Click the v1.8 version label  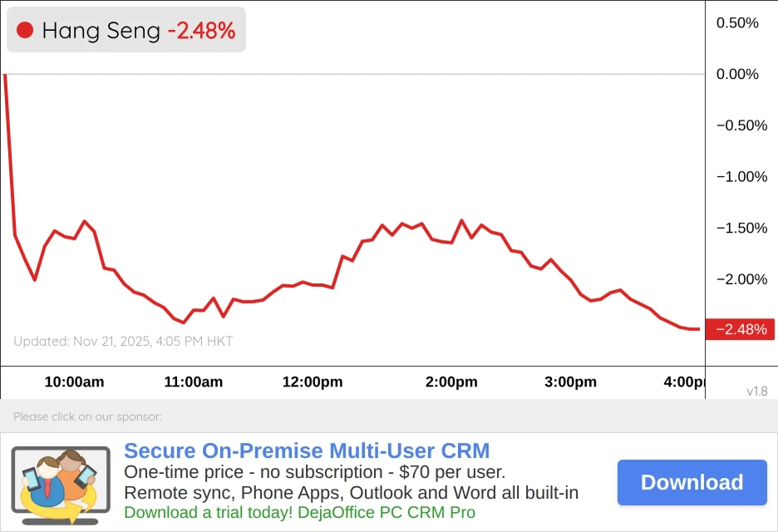click(x=757, y=391)
